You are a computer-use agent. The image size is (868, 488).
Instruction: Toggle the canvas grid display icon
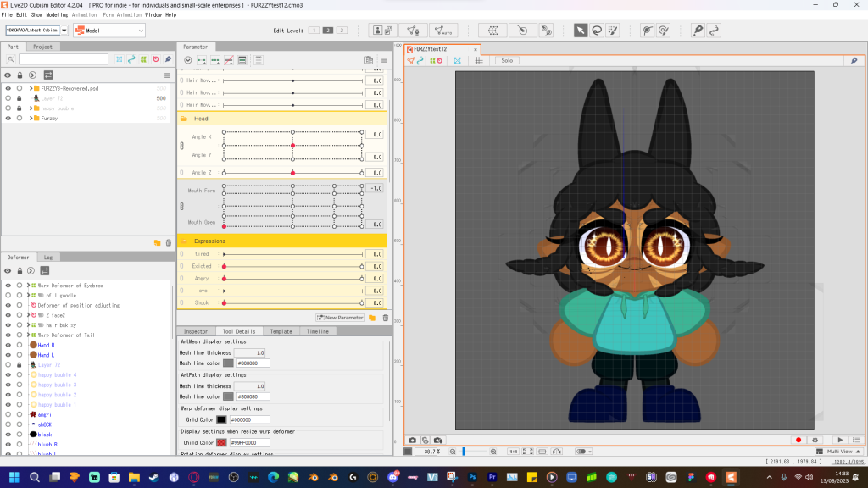pyautogui.click(x=479, y=61)
